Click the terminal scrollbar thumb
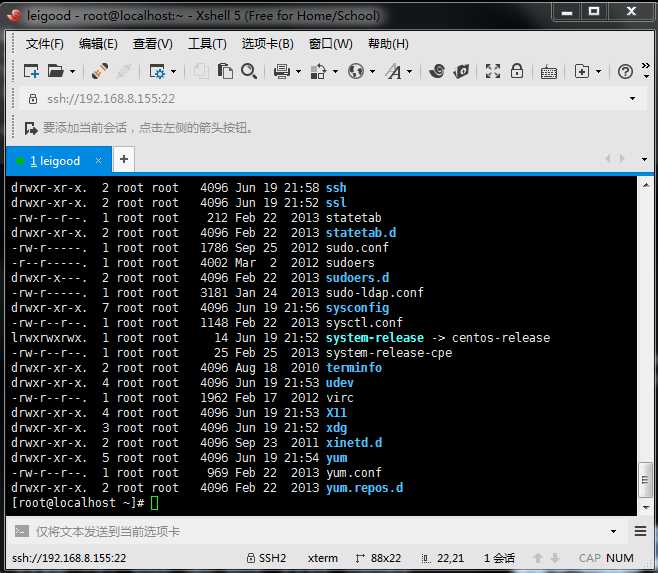 [x=645, y=480]
